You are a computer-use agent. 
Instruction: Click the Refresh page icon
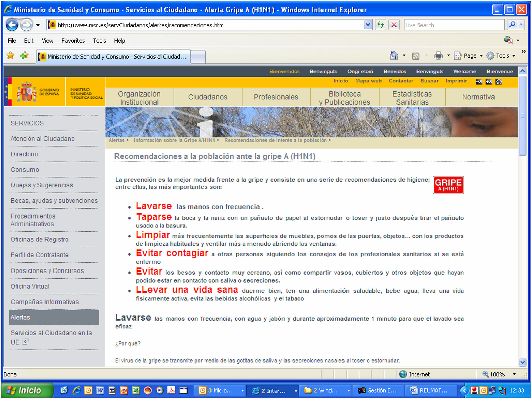click(x=380, y=25)
